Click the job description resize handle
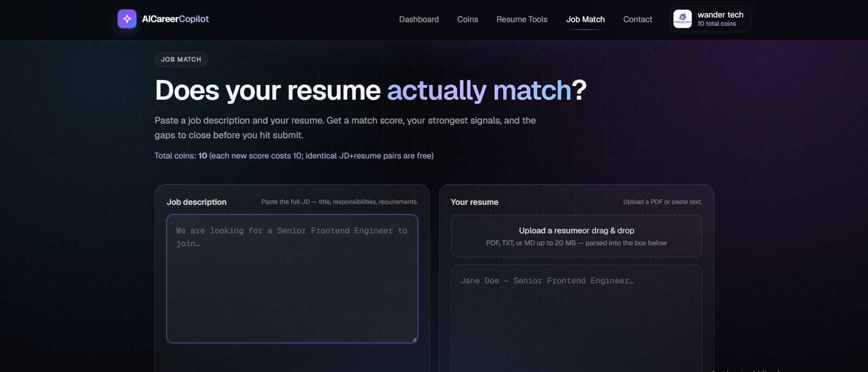Viewport: 868px width, 372px height. pos(414,339)
